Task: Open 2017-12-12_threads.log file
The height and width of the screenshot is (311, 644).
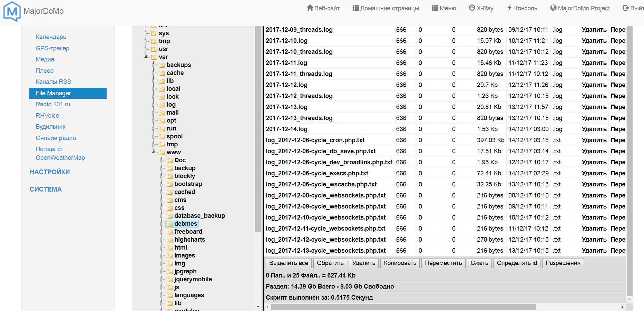Action: 299,96
